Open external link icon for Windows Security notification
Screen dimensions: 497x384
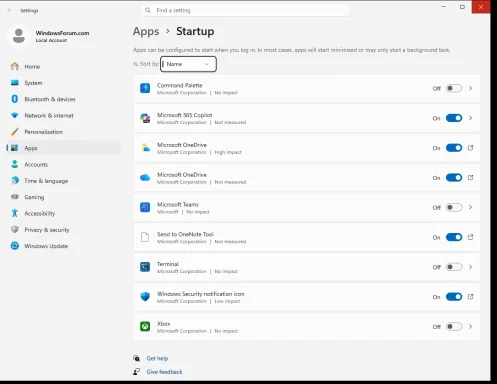point(470,297)
